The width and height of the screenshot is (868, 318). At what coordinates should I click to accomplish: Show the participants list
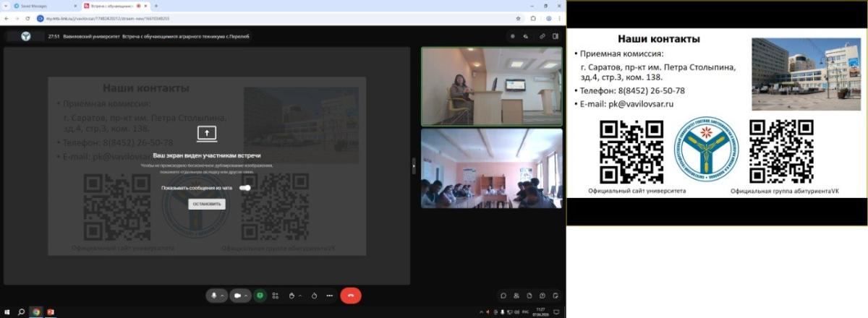pos(516,296)
